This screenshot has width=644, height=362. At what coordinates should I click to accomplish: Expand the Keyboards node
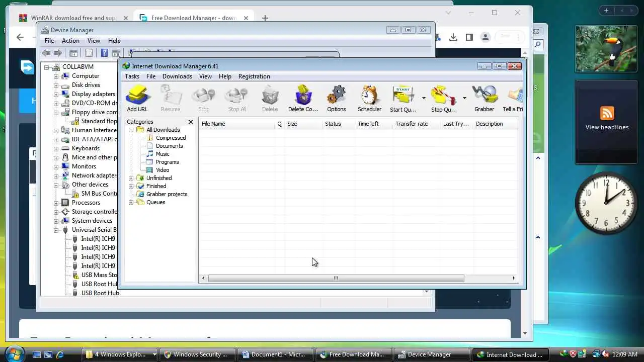tap(56, 148)
